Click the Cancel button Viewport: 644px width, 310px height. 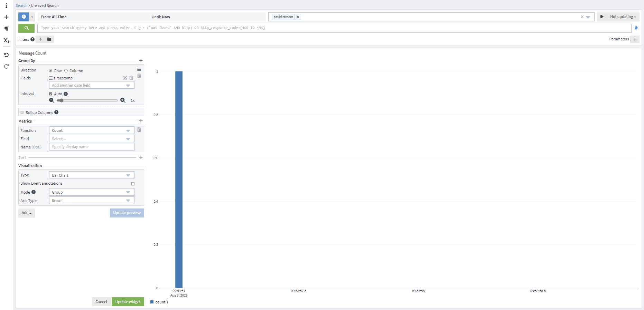(x=101, y=302)
